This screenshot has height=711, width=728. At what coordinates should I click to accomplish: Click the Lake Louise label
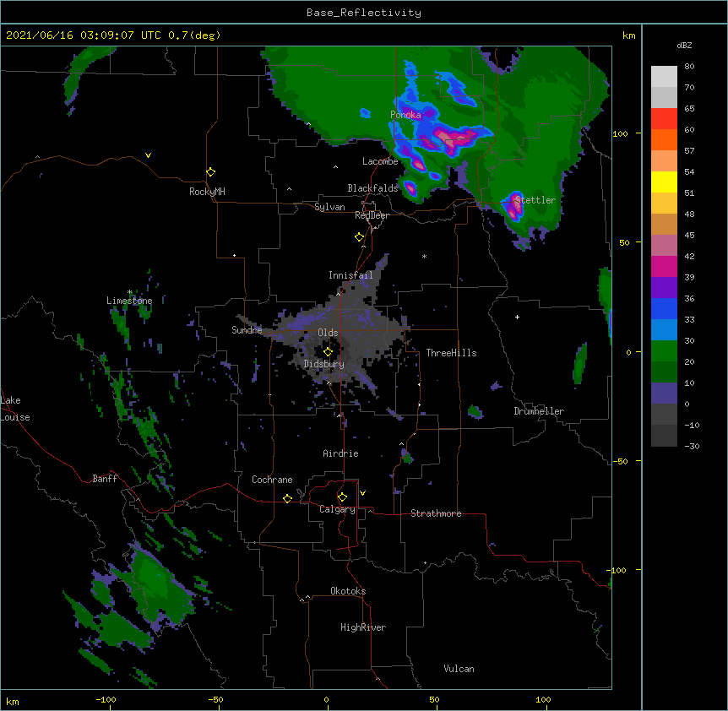15,409
